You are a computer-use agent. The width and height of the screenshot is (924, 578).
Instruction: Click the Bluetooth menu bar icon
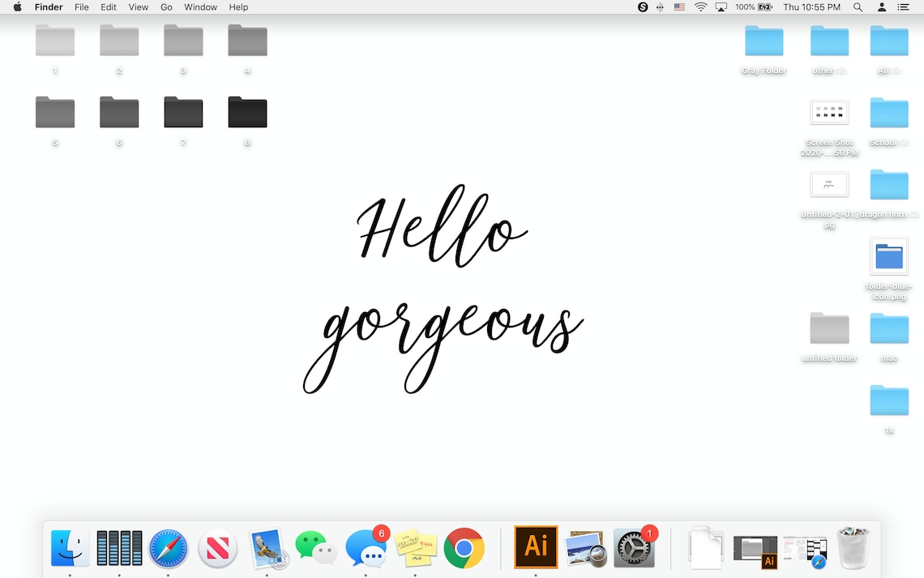tap(660, 7)
